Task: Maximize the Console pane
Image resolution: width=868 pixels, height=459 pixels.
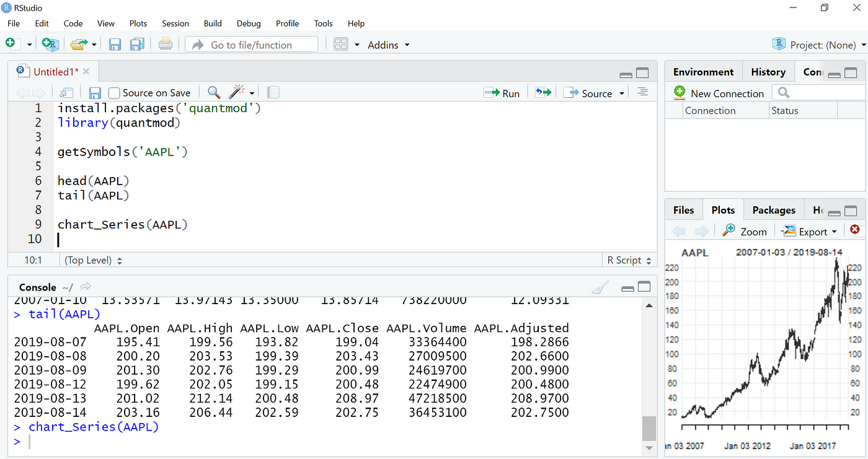Action: 644,287
